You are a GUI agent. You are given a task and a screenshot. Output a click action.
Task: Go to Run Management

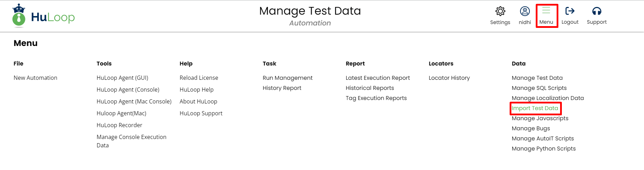[x=288, y=78]
